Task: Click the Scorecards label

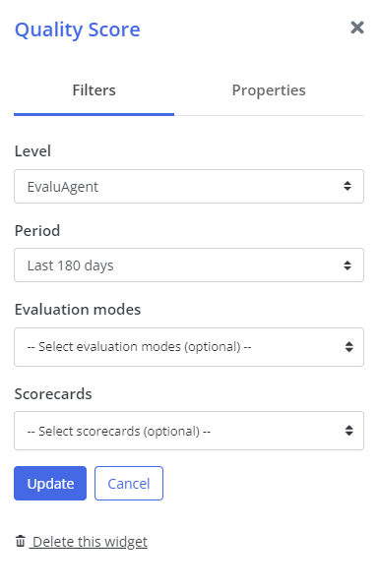Action: click(53, 394)
